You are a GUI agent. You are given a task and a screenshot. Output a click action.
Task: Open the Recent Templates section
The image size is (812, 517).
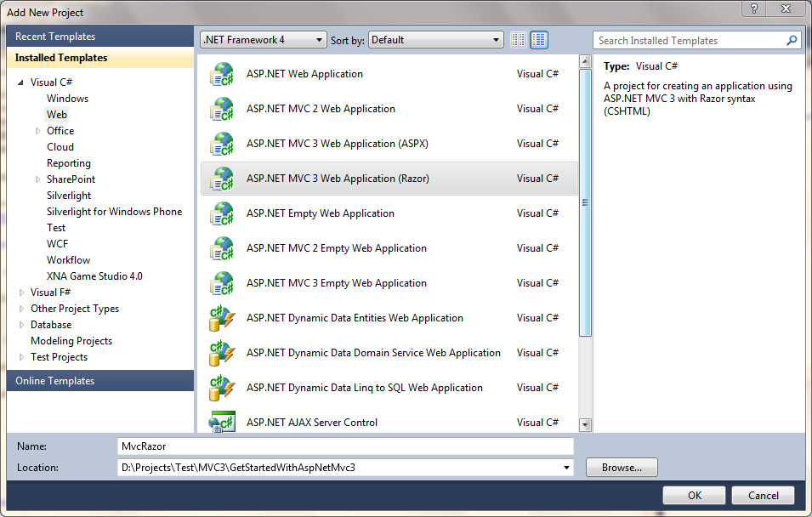tap(100, 37)
